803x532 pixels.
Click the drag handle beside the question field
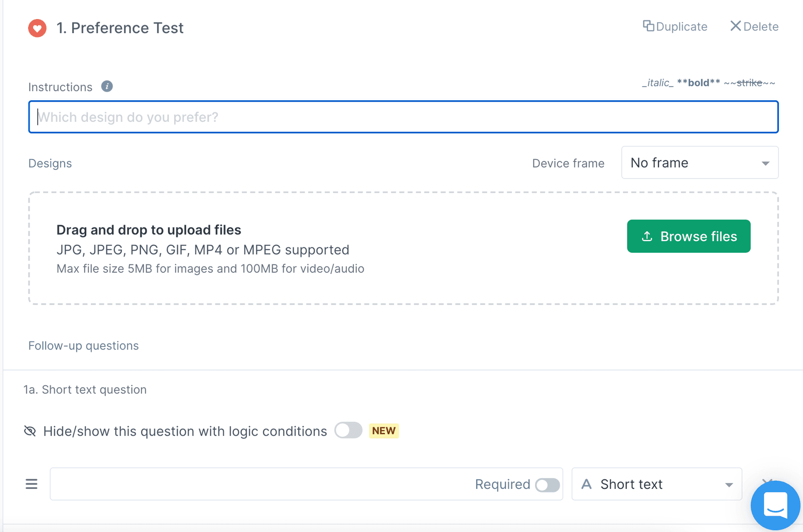click(x=31, y=483)
